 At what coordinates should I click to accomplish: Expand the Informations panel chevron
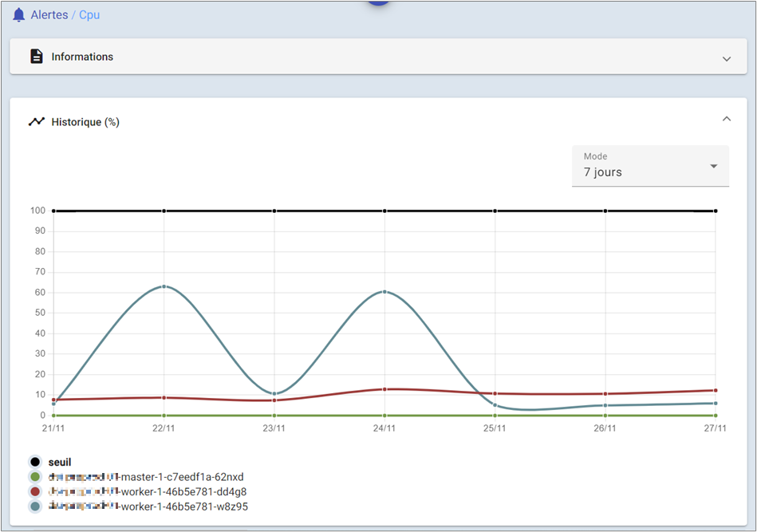point(726,58)
